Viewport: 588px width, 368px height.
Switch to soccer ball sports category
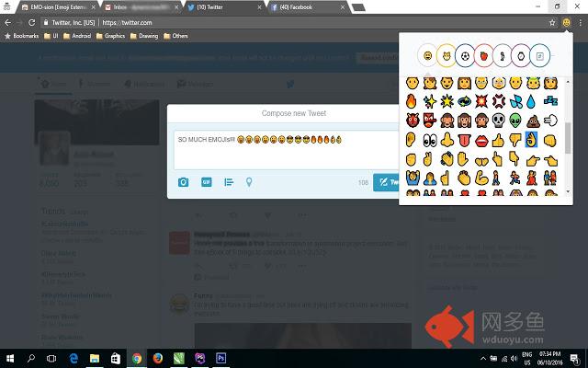(x=465, y=55)
